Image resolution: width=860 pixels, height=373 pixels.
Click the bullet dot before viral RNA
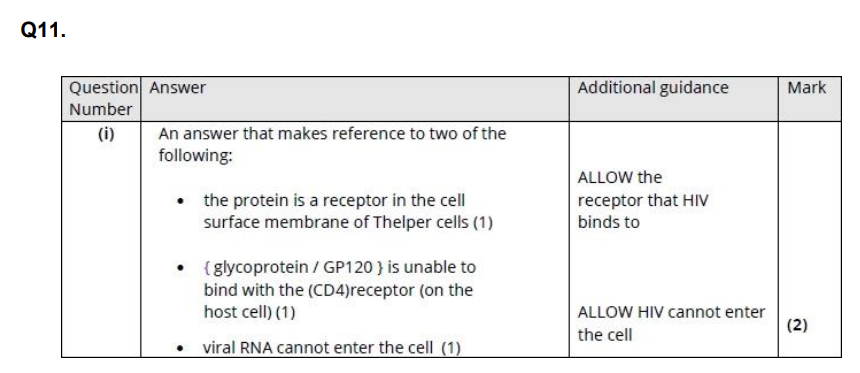[x=180, y=349]
